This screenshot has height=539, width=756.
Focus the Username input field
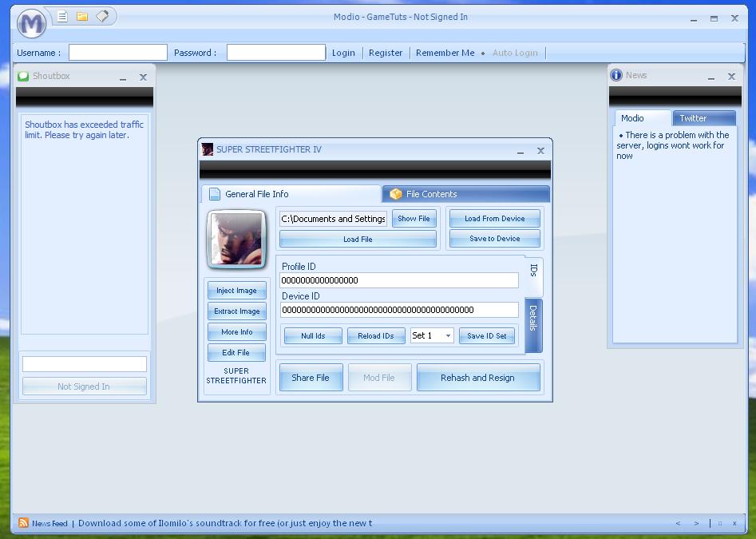[x=117, y=53]
